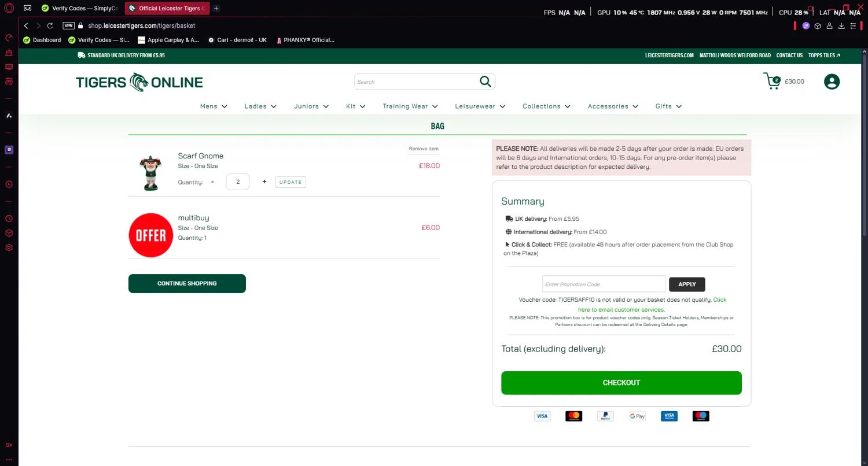This screenshot has width=868, height=466.
Task: Open the Contact Us link
Action: coord(789,56)
